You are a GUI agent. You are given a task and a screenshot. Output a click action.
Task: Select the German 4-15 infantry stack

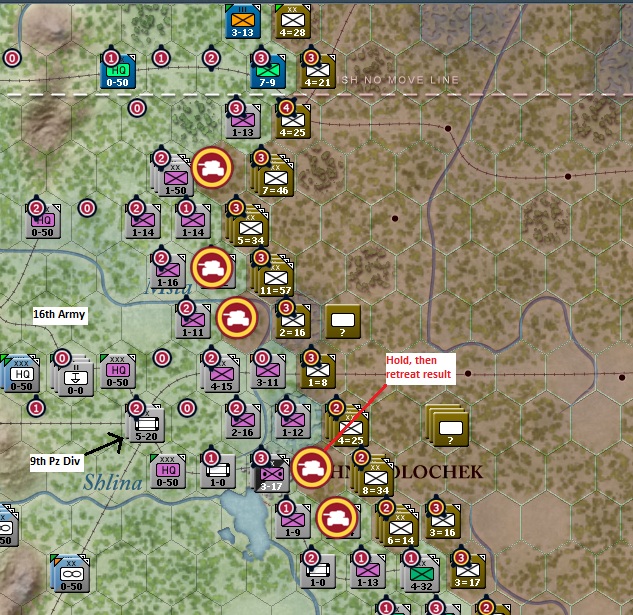tap(220, 374)
